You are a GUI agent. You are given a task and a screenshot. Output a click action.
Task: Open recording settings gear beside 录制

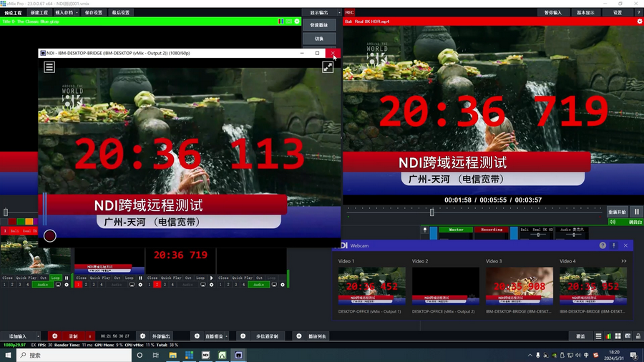pos(55,336)
